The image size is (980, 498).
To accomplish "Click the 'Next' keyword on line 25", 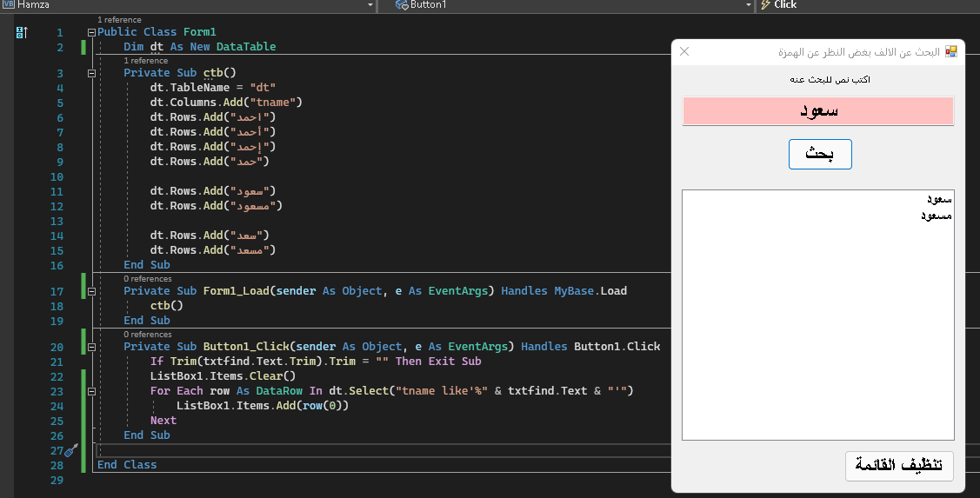I will [163, 421].
